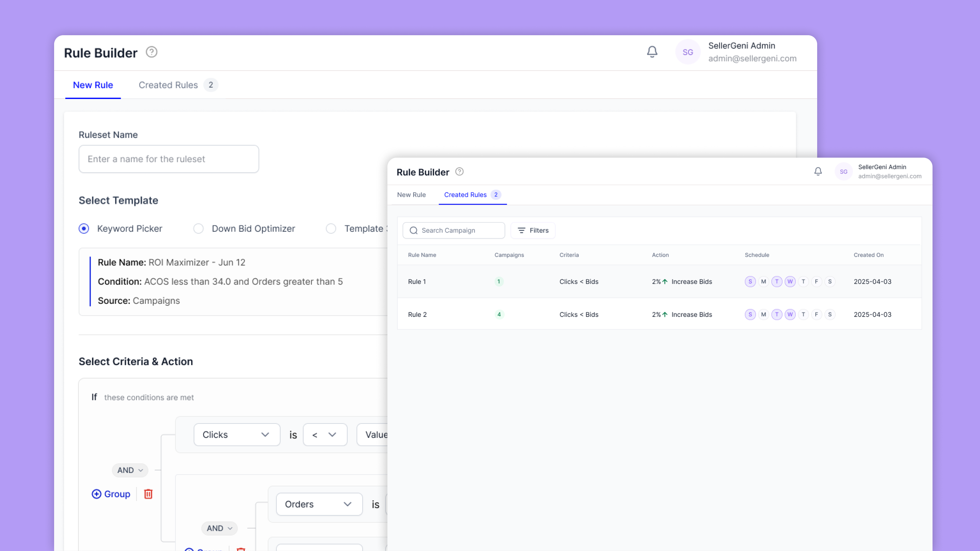Click Rule 1 created date 2025-04-03
The width and height of the screenshot is (980, 551).
[872, 282]
